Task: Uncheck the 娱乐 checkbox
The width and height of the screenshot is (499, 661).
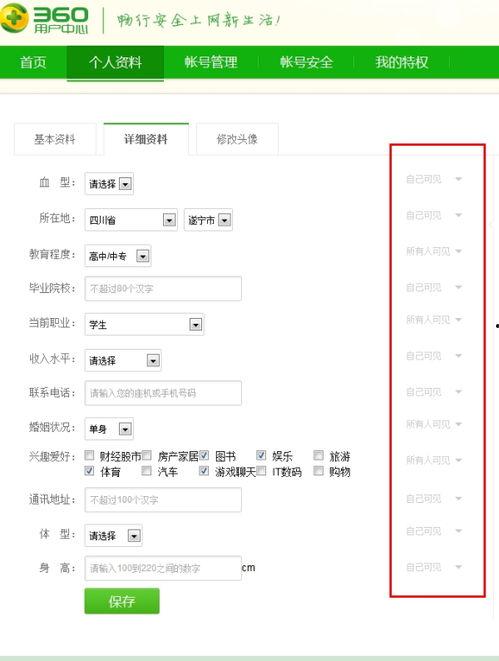Action: 261,455
